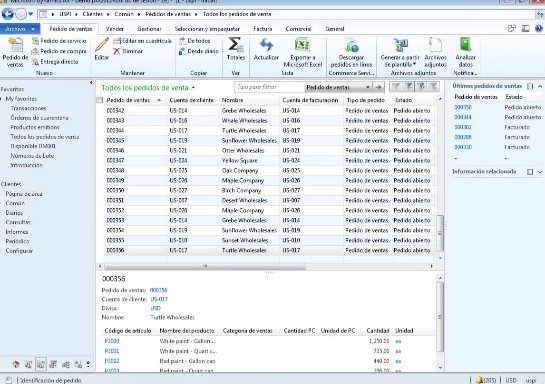Go back with the navigation arrow
Image resolution: width=545 pixels, height=384 pixels.
tap(8, 14)
